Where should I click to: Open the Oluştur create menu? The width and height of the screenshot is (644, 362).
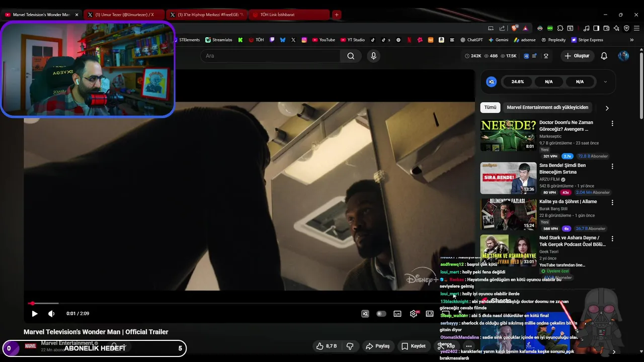[x=577, y=56]
